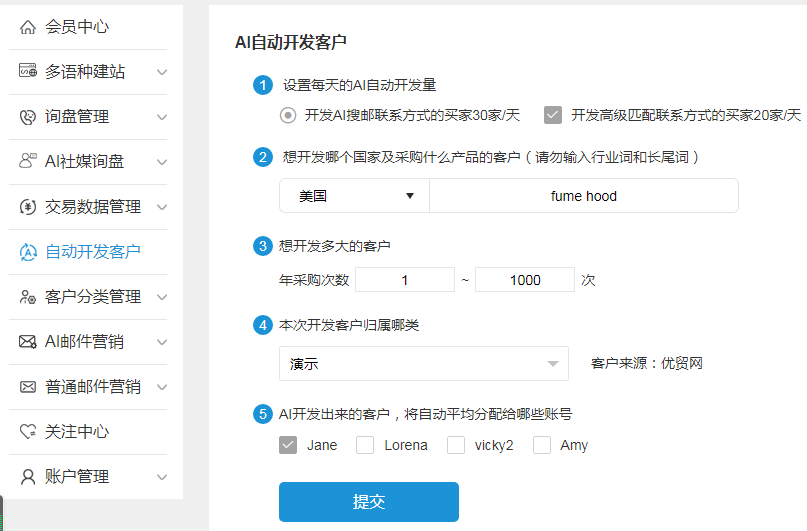
Task: Click the 年采购次数 label
Action: coord(314,280)
